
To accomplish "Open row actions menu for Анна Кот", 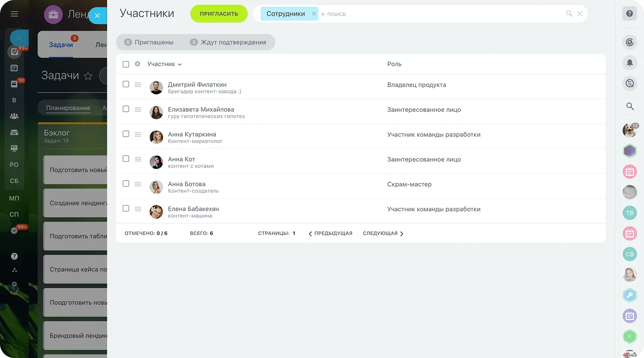I will click(x=138, y=159).
